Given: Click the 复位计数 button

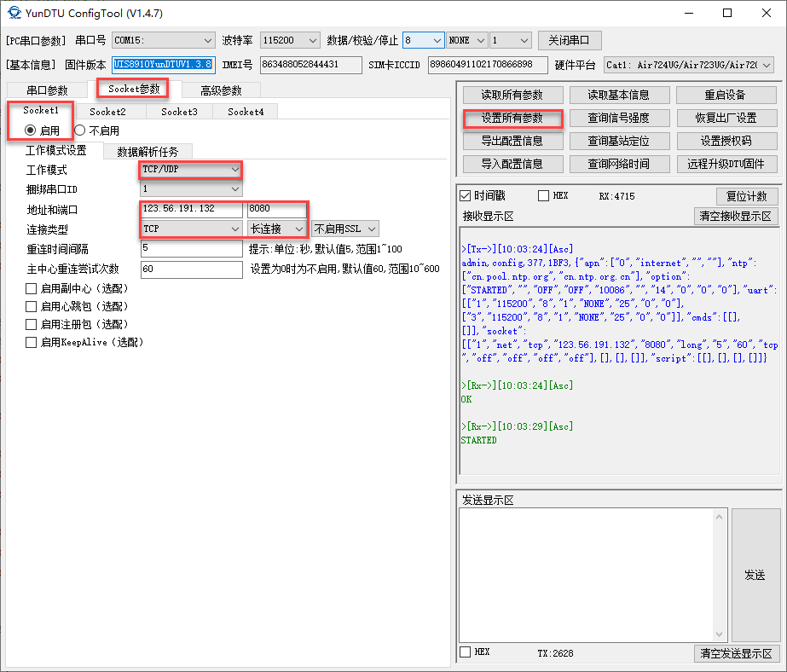Looking at the screenshot, I should coord(747,196).
